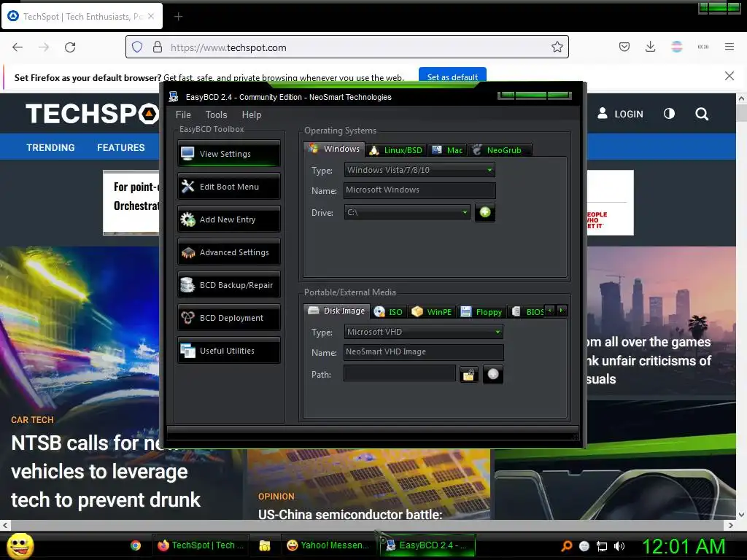Viewport: 747px width, 560px height.
Task: Open the TRENDING section on TechSpot
Action: pos(50,147)
